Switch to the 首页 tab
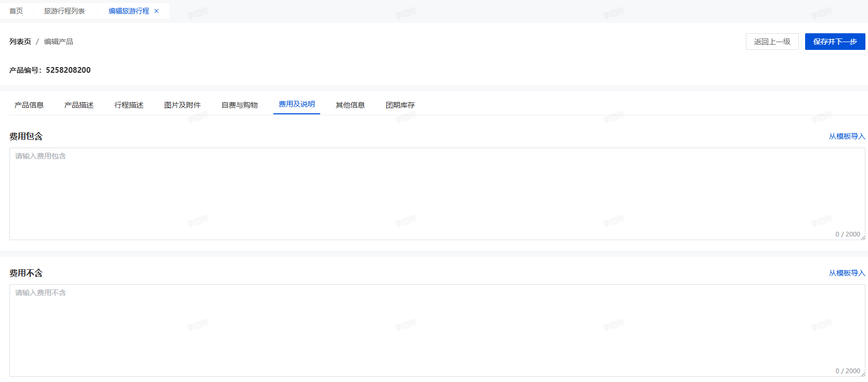The width and height of the screenshot is (868, 382). [x=16, y=11]
